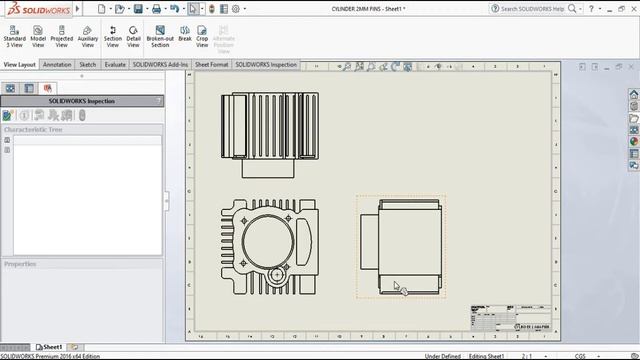Click the Model View tool
Image resolution: width=640 pixels, height=360 pixels.
tap(38, 36)
